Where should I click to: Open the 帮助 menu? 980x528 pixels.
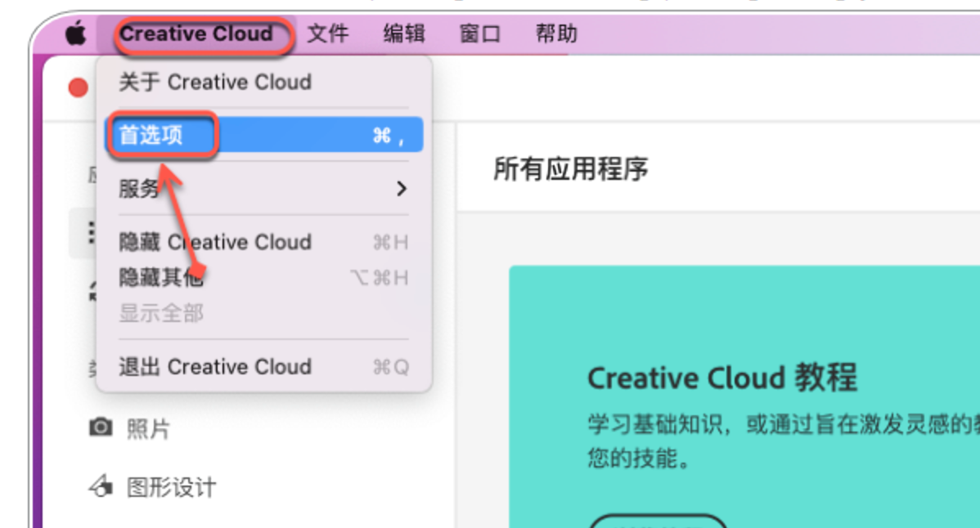click(556, 33)
